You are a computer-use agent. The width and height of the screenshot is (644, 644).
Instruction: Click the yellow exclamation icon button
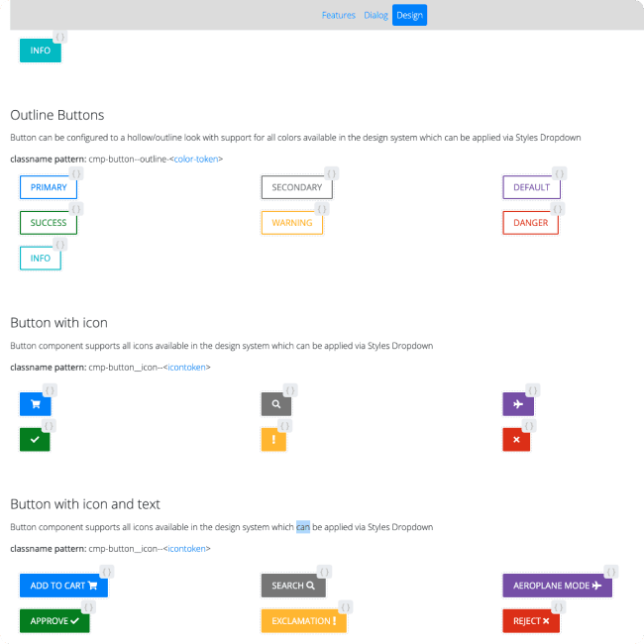point(276,440)
